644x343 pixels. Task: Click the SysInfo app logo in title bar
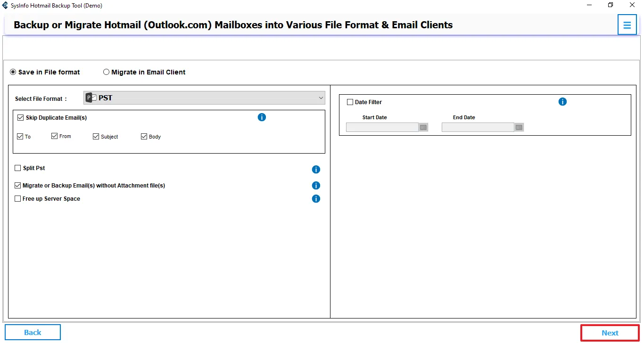[6, 6]
